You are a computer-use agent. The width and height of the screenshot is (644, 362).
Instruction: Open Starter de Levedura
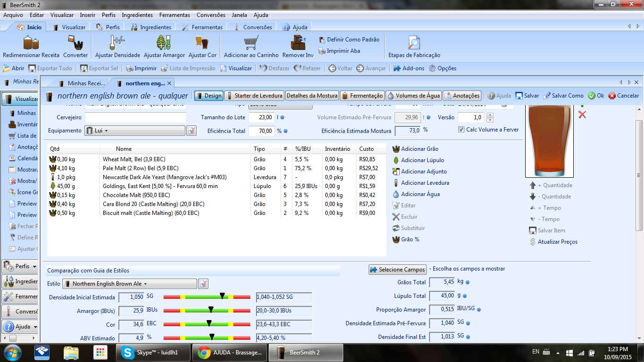click(254, 96)
